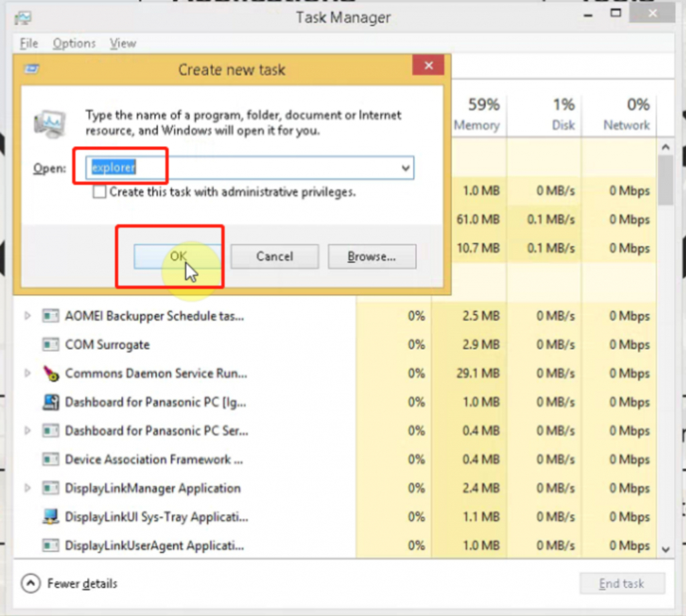Open the View menu

coord(123,44)
